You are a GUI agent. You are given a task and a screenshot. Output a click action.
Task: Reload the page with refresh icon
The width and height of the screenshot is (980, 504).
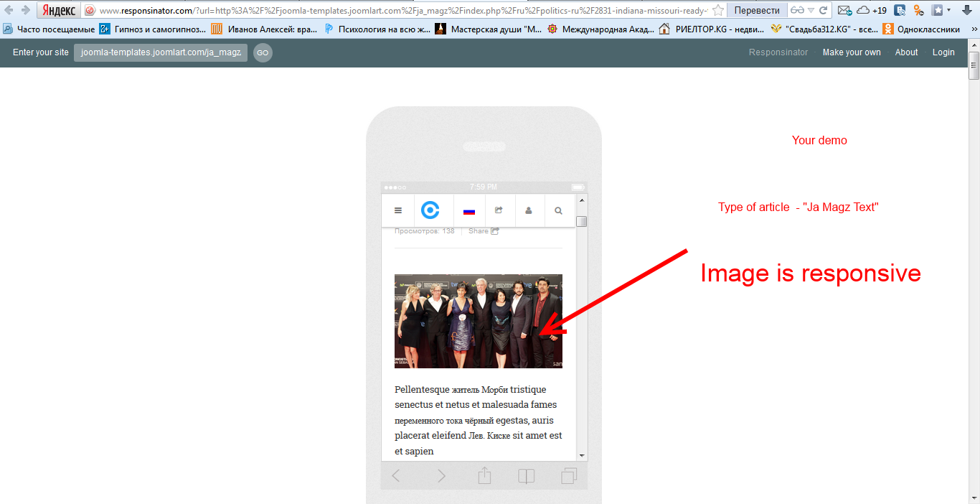point(824,11)
